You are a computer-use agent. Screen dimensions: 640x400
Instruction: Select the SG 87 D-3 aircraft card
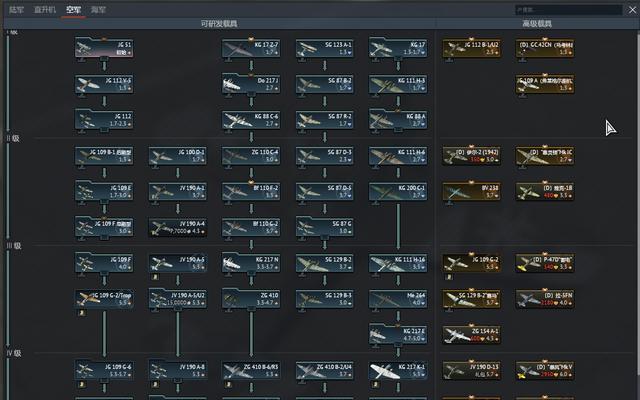coord(324,156)
